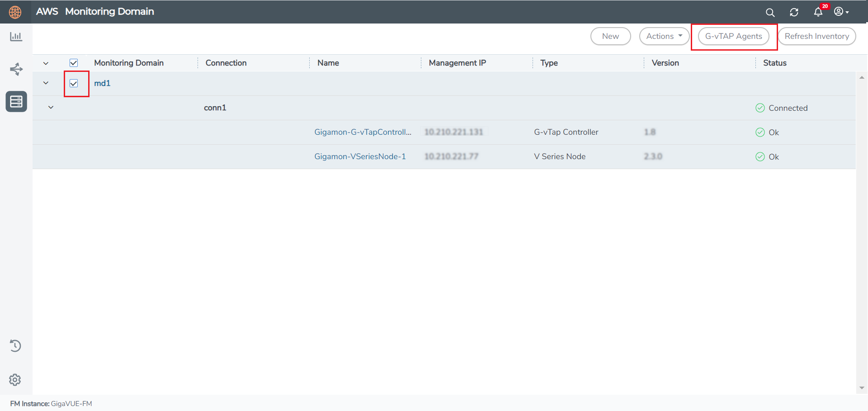Select the Connected status text
This screenshot has width=868, height=411.
788,108
